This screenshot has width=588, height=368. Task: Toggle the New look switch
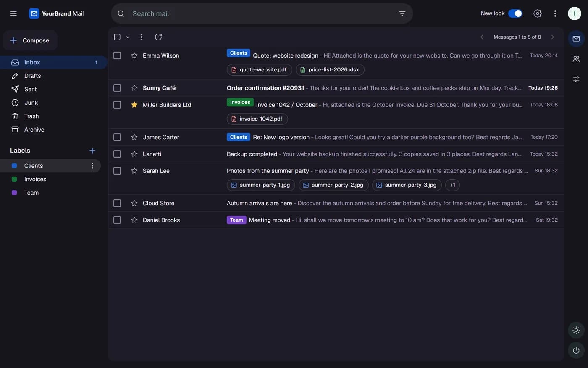(x=515, y=13)
